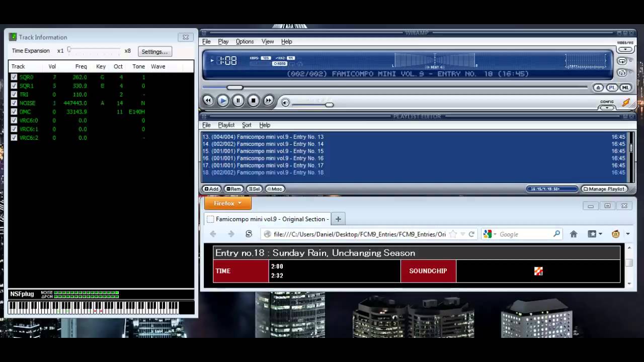Select playlist Entry No. 17
Screen dimensions: 644x362
415,165
